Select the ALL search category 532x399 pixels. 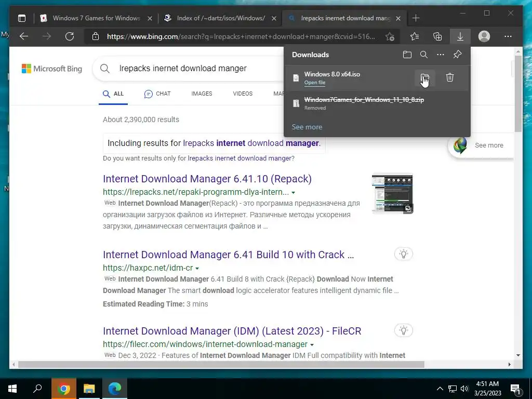tap(113, 94)
